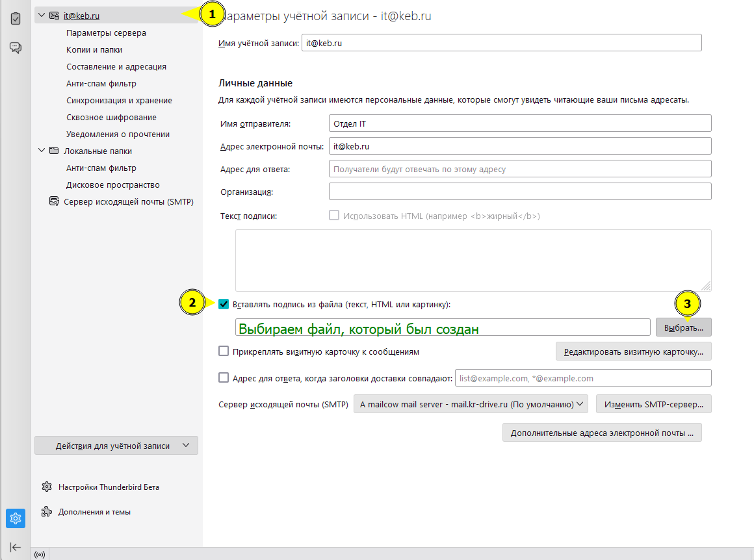This screenshot has height=560, width=754.
Task: Open Сквозное шифрование settings page
Action: [111, 117]
